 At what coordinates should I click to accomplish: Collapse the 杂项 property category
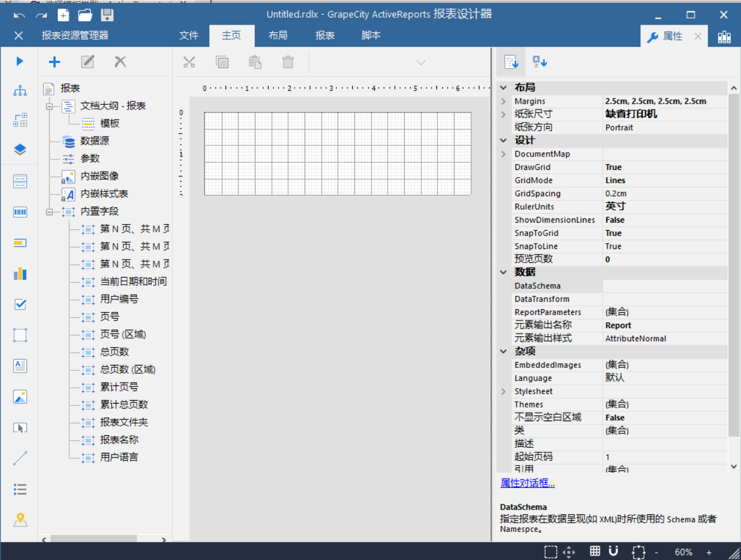(x=503, y=351)
